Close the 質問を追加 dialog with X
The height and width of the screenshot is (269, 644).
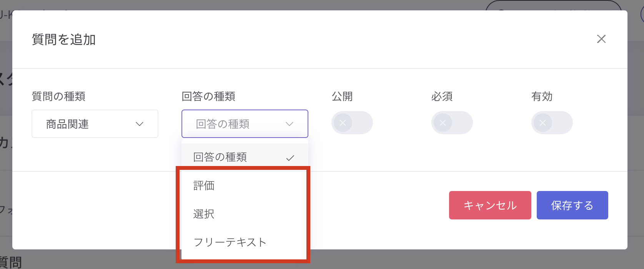(601, 39)
